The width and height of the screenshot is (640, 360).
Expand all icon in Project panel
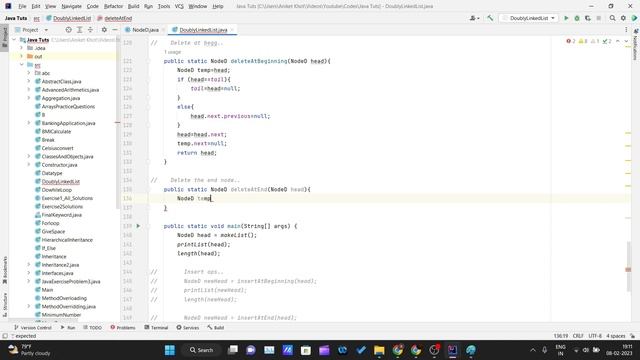click(x=80, y=30)
